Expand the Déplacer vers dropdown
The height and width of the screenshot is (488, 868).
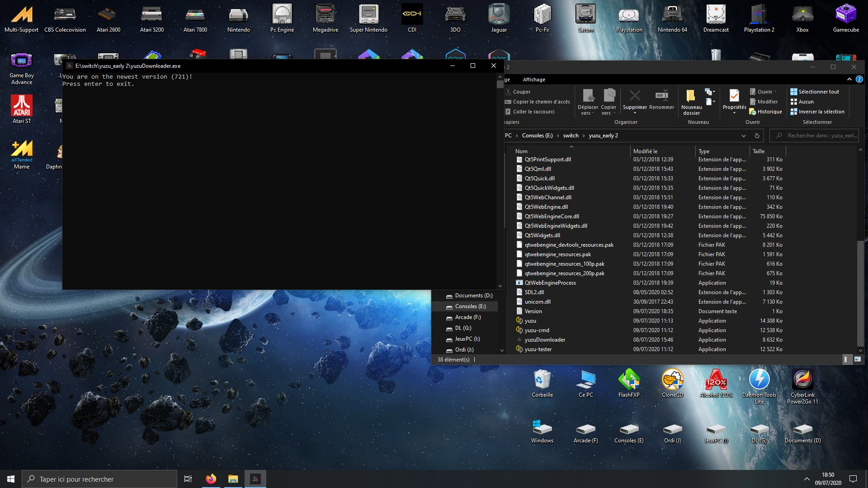click(x=588, y=113)
